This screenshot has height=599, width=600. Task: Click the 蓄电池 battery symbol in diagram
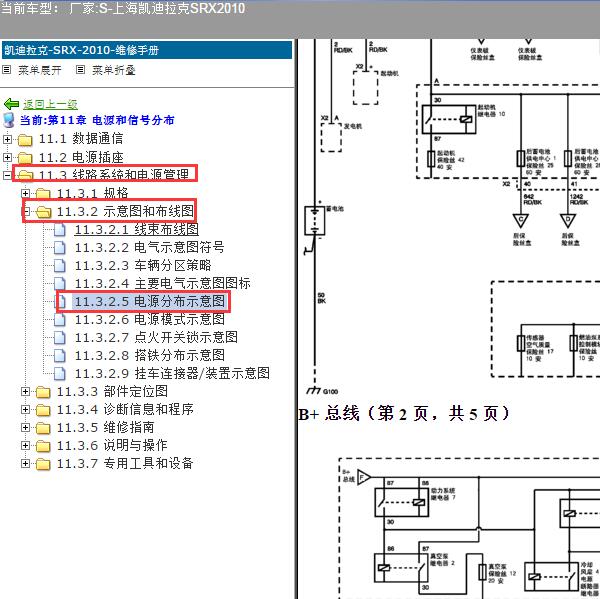[315, 221]
